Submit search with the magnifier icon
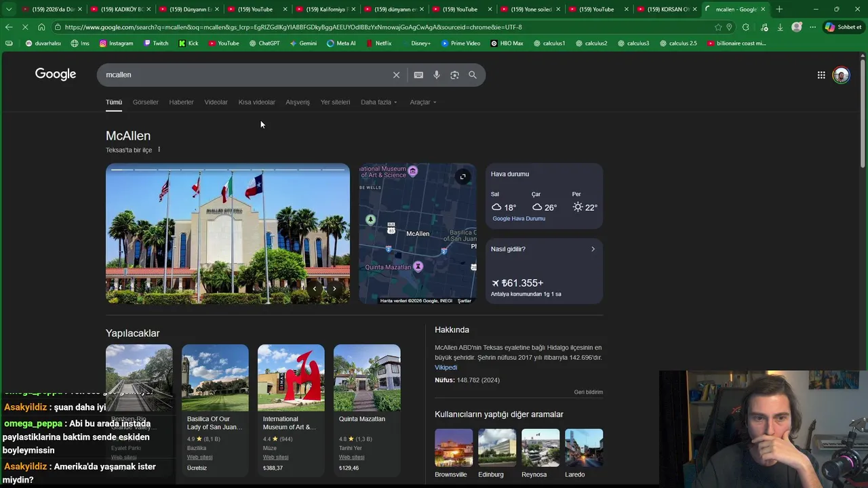 point(473,75)
